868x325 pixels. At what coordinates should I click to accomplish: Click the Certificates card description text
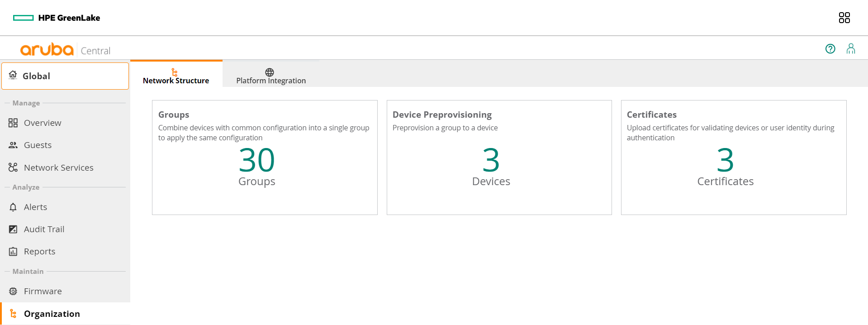[x=730, y=133]
